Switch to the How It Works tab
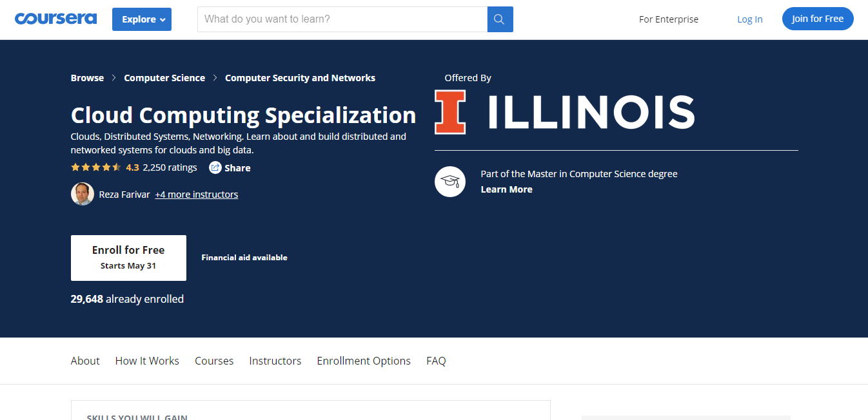 click(x=147, y=361)
